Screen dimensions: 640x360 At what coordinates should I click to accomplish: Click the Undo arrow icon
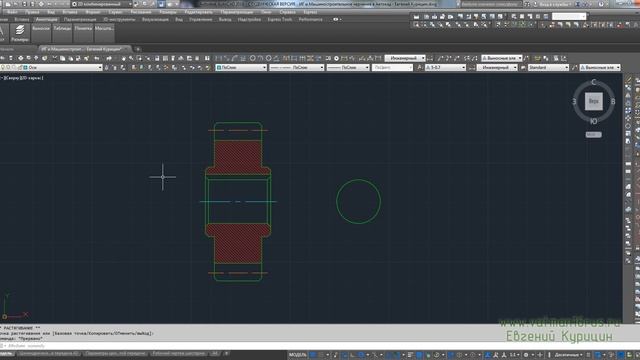click(x=97, y=58)
